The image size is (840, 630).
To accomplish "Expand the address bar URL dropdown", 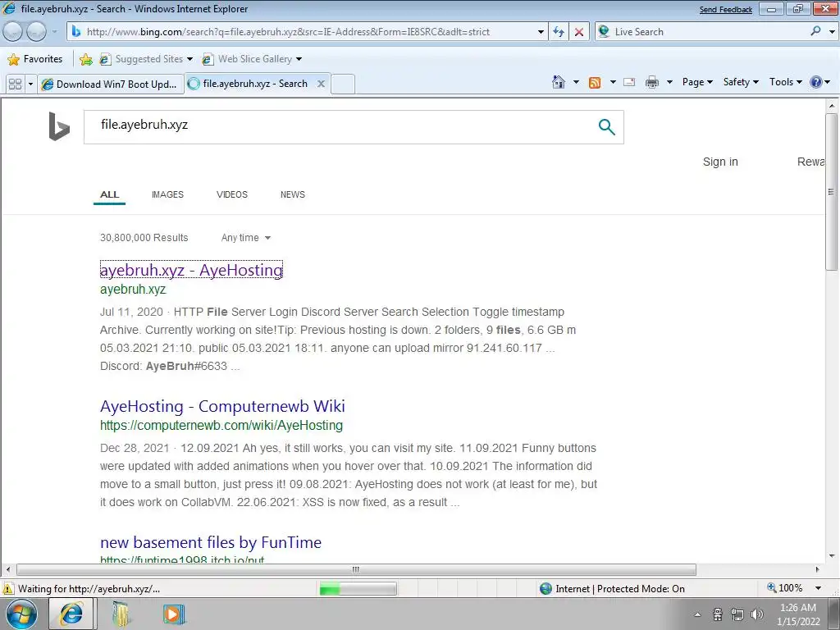I will (541, 32).
